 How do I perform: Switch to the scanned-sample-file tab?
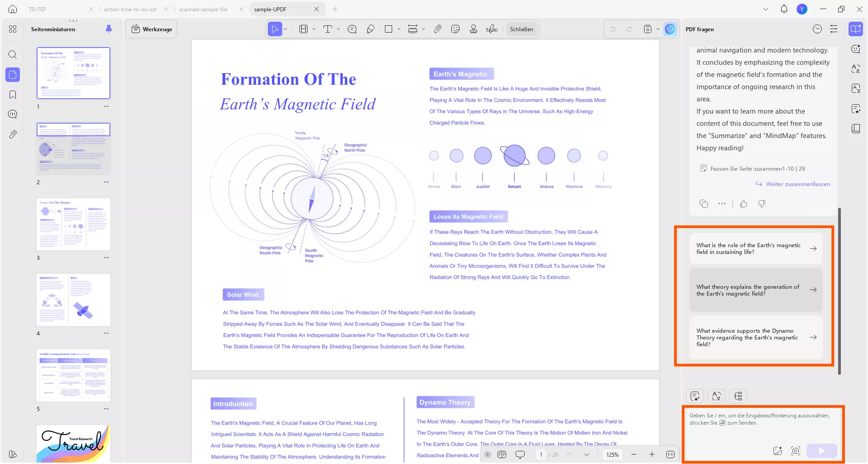coord(203,9)
